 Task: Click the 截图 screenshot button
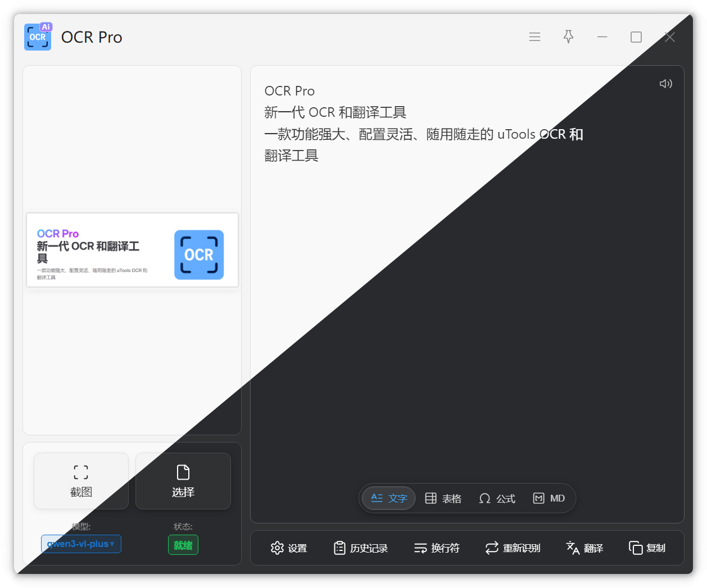click(x=81, y=481)
